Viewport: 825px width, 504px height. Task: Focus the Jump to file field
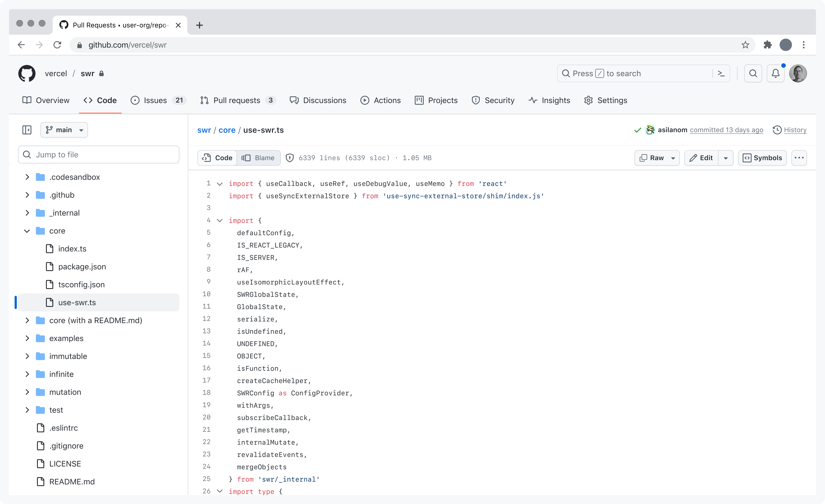(98, 155)
